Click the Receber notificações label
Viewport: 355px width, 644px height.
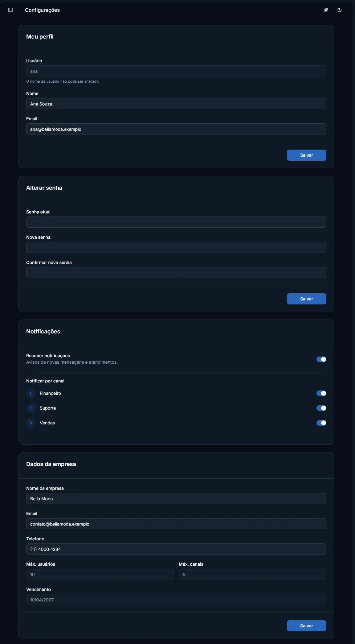click(x=48, y=356)
